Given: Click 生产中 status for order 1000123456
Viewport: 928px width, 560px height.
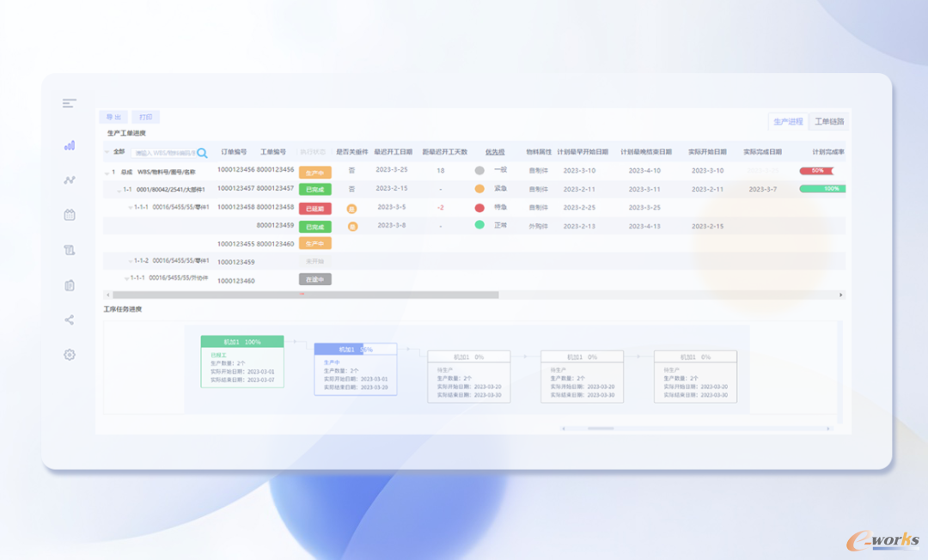Looking at the screenshot, I should point(314,173).
